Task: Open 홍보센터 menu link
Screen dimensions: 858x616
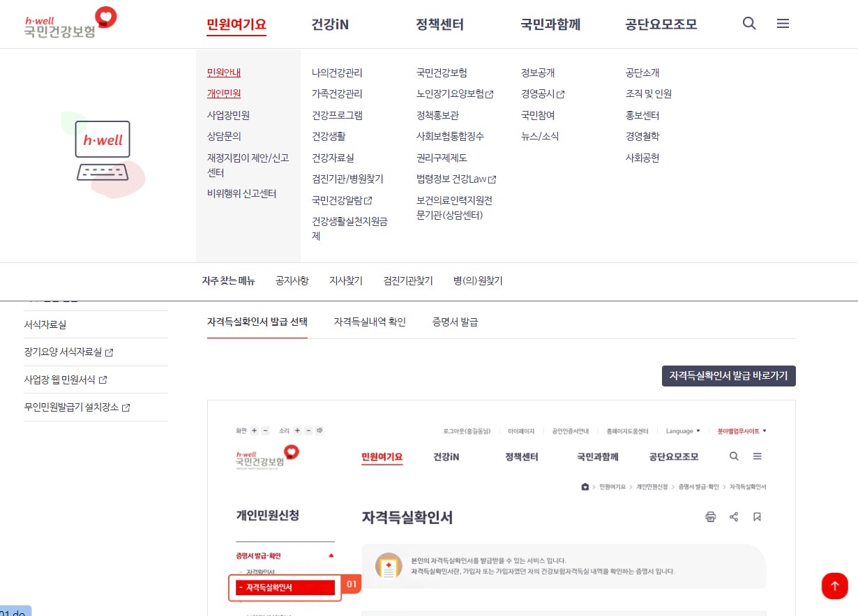Action: pos(642,115)
